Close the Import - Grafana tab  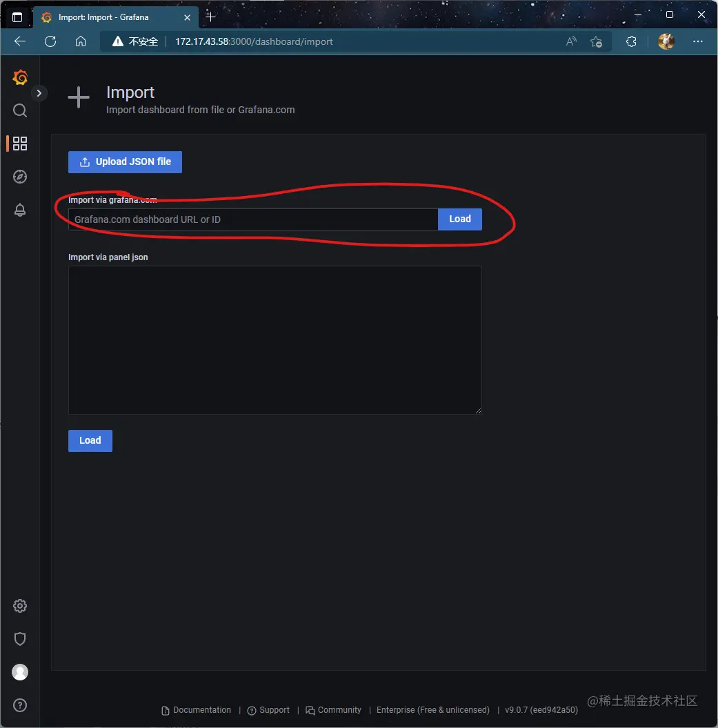pos(187,18)
